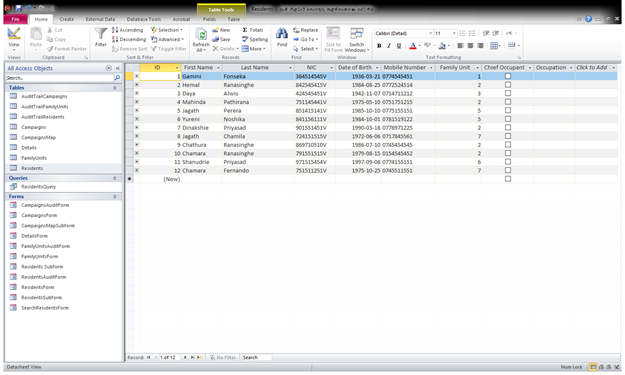Sort records Ascending
The width and height of the screenshot is (625, 375).
127,30
